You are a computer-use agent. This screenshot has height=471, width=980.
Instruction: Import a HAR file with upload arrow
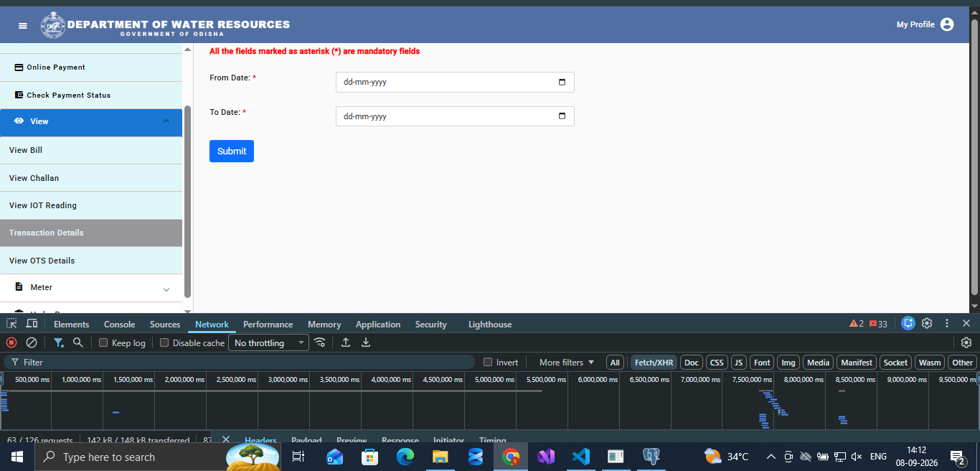click(x=346, y=342)
